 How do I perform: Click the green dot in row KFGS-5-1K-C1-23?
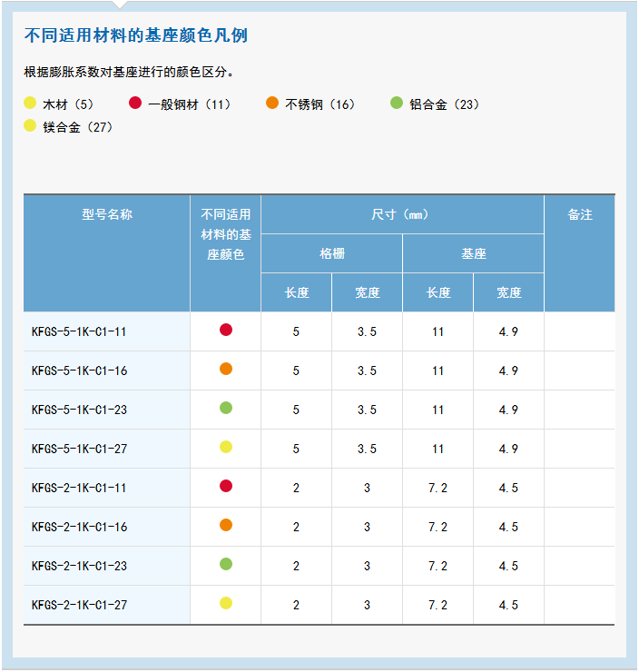pos(226,408)
